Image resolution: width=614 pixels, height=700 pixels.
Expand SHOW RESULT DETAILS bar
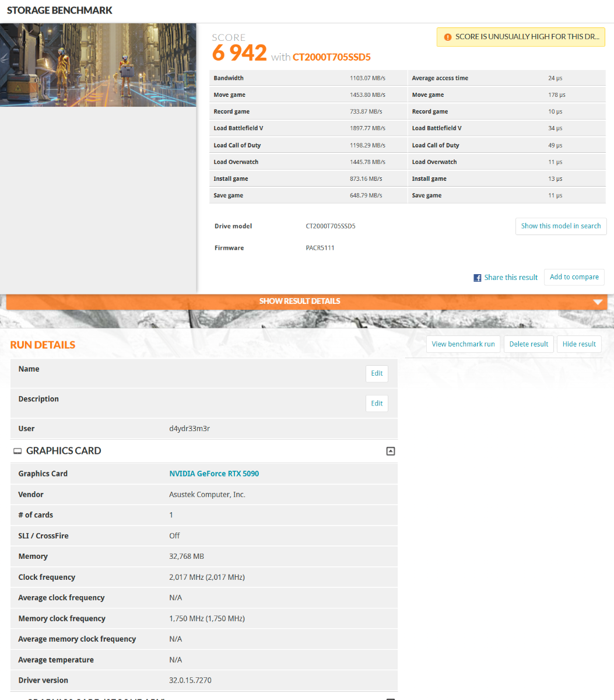307,301
